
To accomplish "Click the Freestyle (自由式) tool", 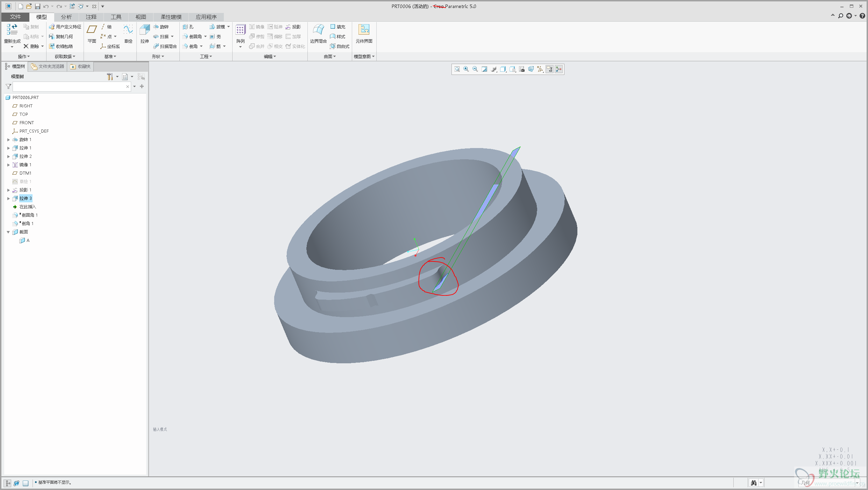I will [340, 46].
